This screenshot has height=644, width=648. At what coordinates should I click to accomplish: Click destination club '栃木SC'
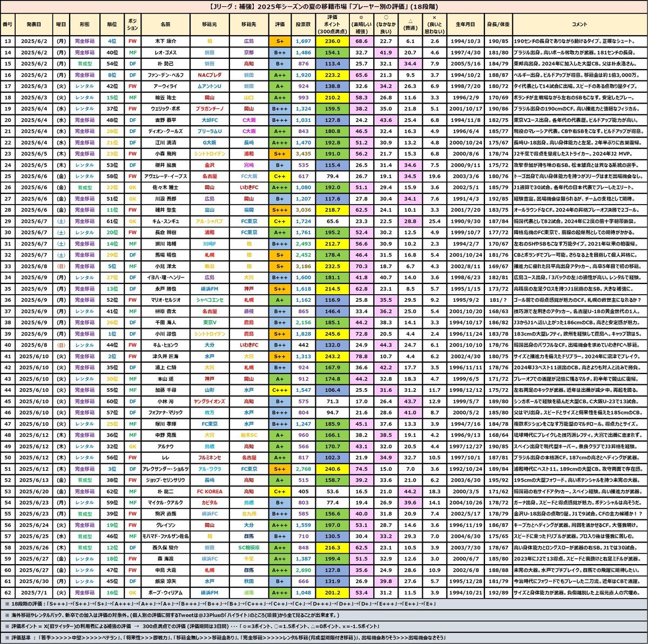pos(249,435)
